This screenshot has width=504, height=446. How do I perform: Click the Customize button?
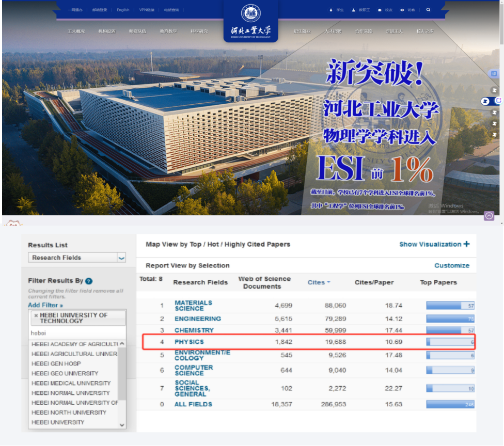(x=452, y=265)
